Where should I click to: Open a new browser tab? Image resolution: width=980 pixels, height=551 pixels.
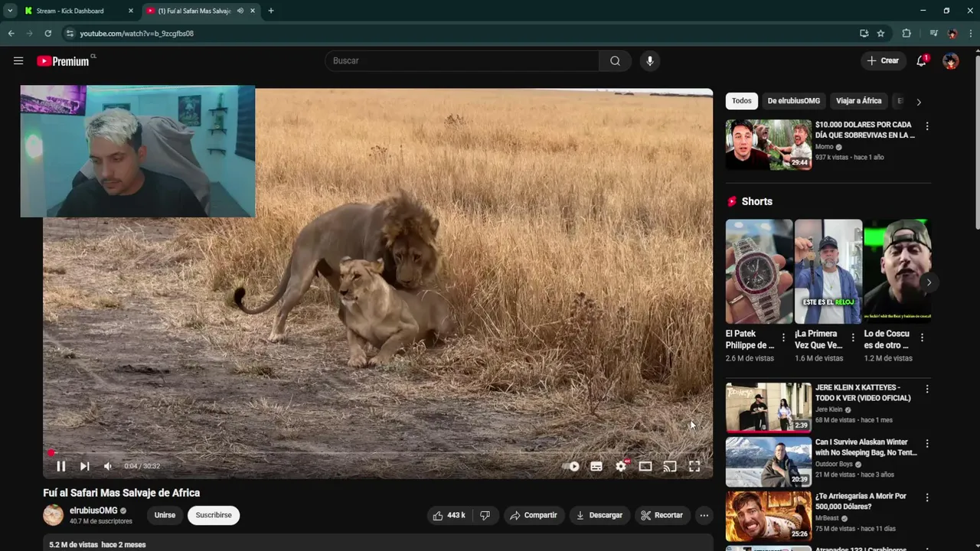270,11
